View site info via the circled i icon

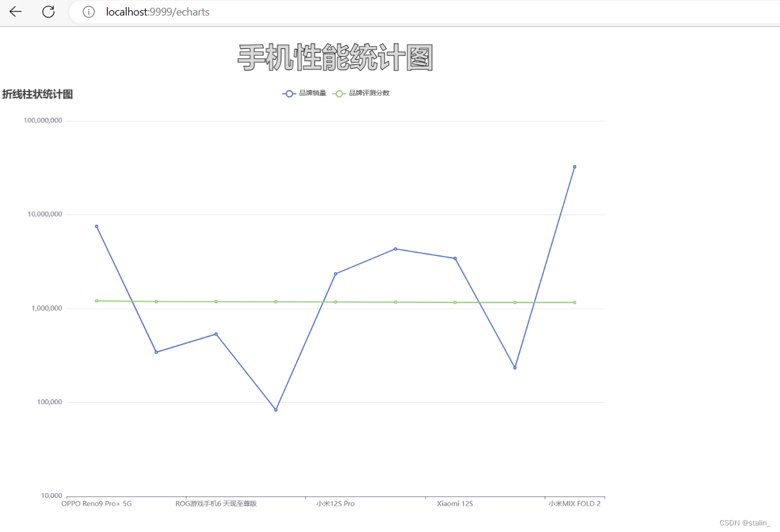(x=88, y=12)
